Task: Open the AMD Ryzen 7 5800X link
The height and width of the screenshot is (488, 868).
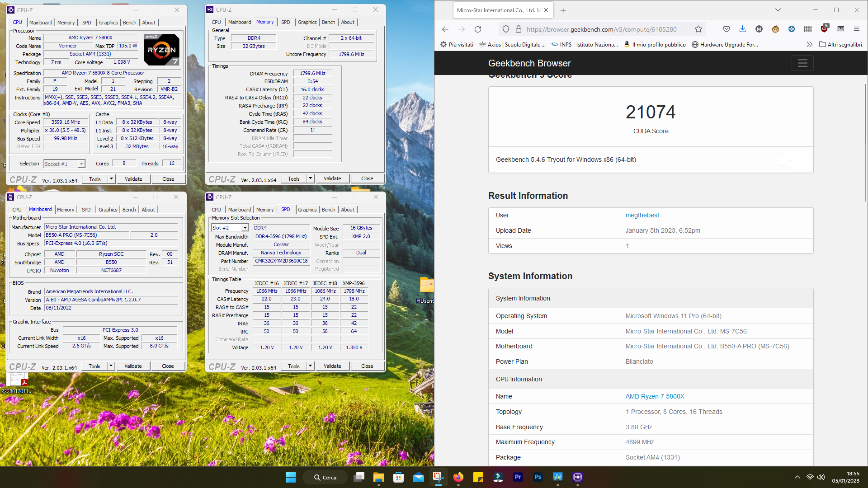Action: click(x=655, y=396)
